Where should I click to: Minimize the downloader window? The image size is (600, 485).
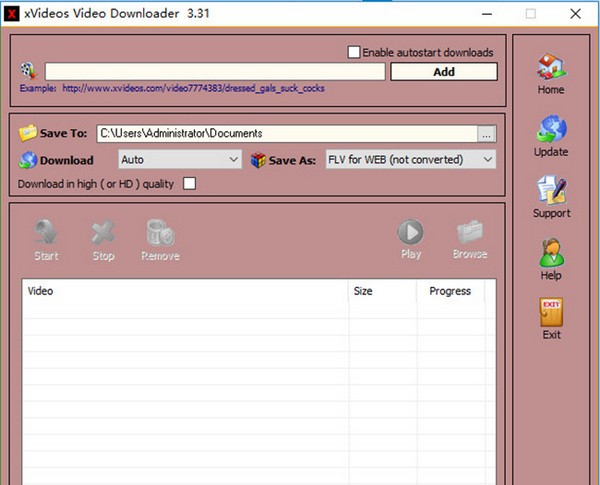[x=487, y=14]
